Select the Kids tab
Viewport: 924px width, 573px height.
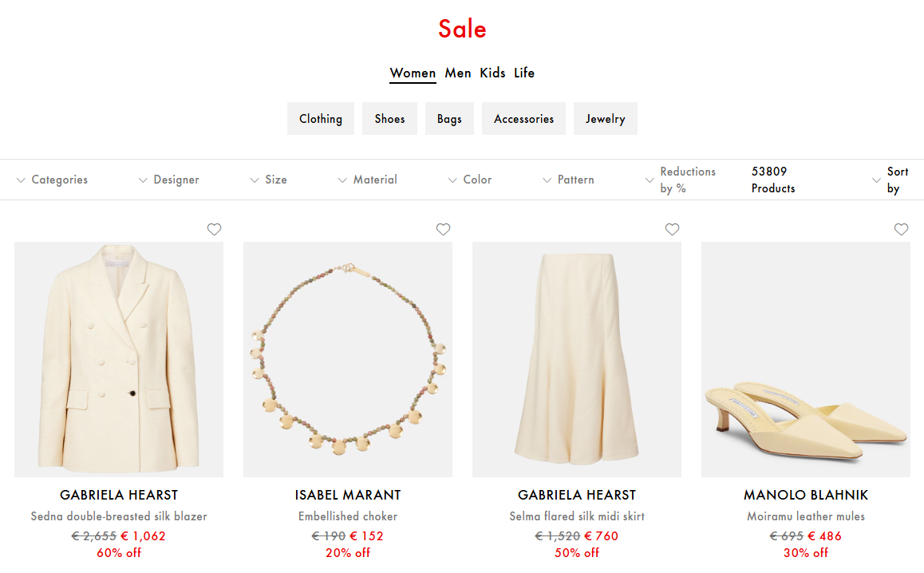(x=492, y=73)
